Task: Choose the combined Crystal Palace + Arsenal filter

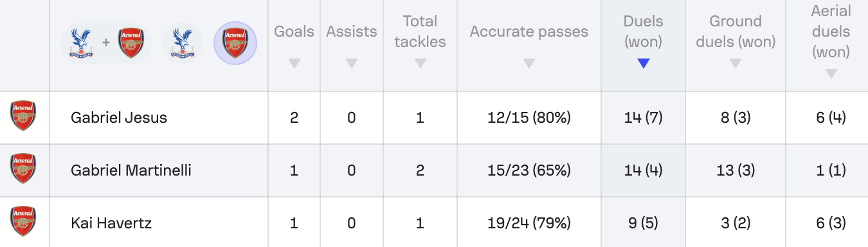Action: 106,44
